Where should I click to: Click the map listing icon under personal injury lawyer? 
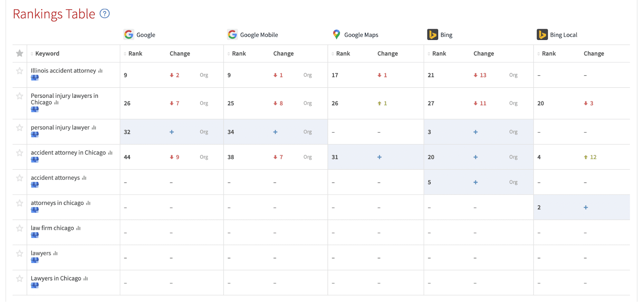click(35, 135)
